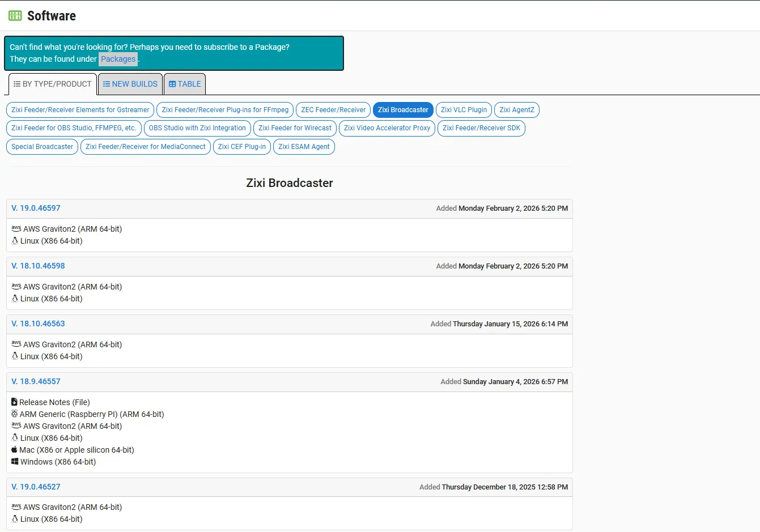The image size is (760, 532).
Task: Choose the Zixi Feeder/Receiver SDK pill
Action: [481, 128]
